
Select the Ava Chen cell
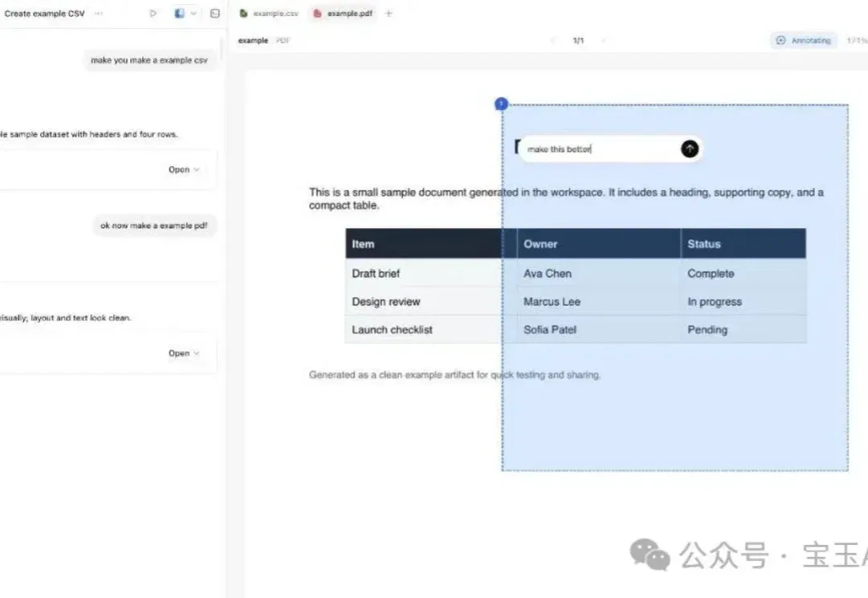pyautogui.click(x=599, y=273)
